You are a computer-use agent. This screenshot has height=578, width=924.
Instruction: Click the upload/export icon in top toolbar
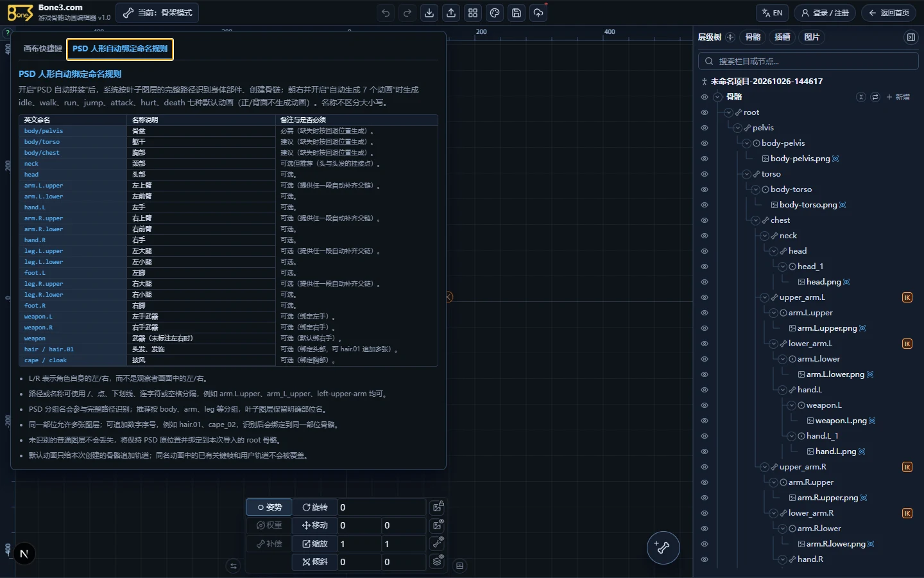(451, 13)
